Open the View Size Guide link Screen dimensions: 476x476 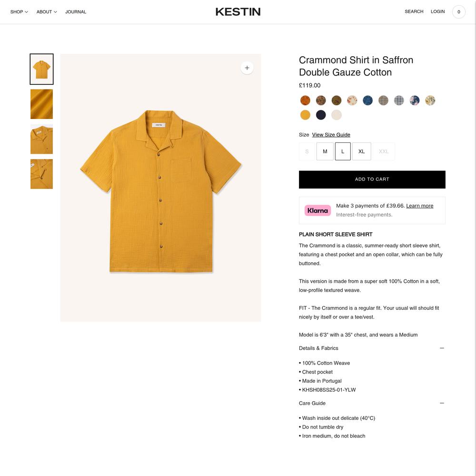(331, 135)
